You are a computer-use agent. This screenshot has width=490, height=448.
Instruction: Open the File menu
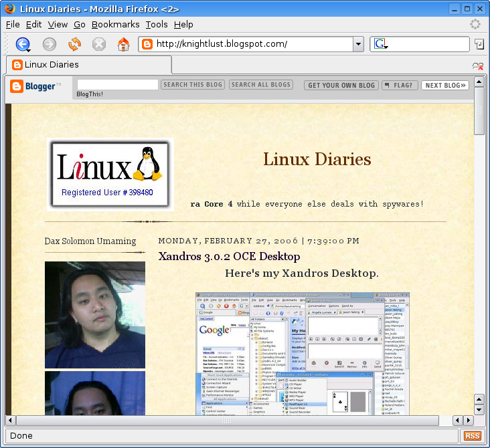(x=13, y=24)
